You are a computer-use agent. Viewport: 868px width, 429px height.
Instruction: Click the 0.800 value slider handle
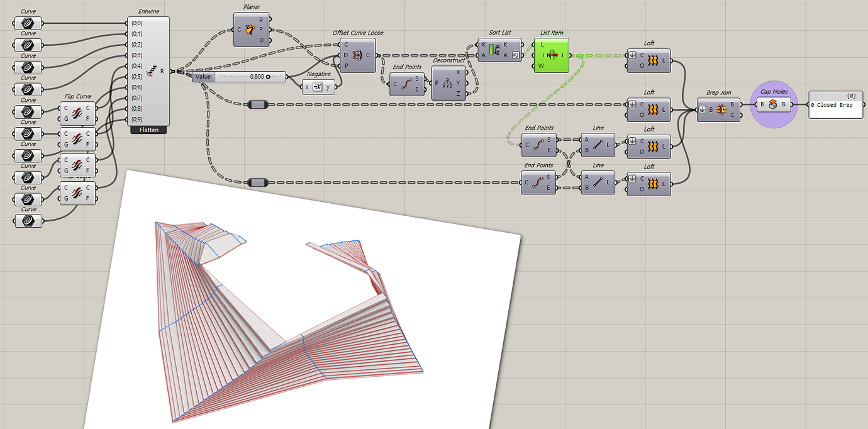(269, 77)
